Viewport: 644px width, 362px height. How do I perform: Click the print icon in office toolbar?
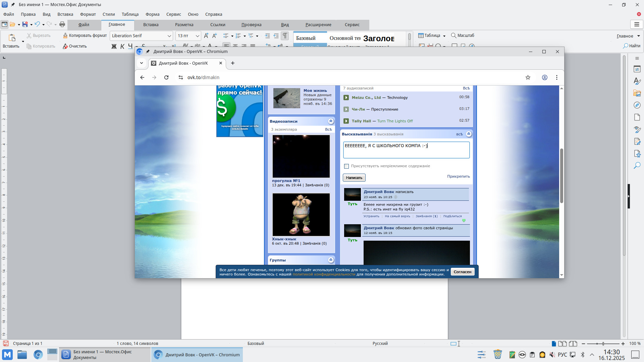click(x=62, y=24)
